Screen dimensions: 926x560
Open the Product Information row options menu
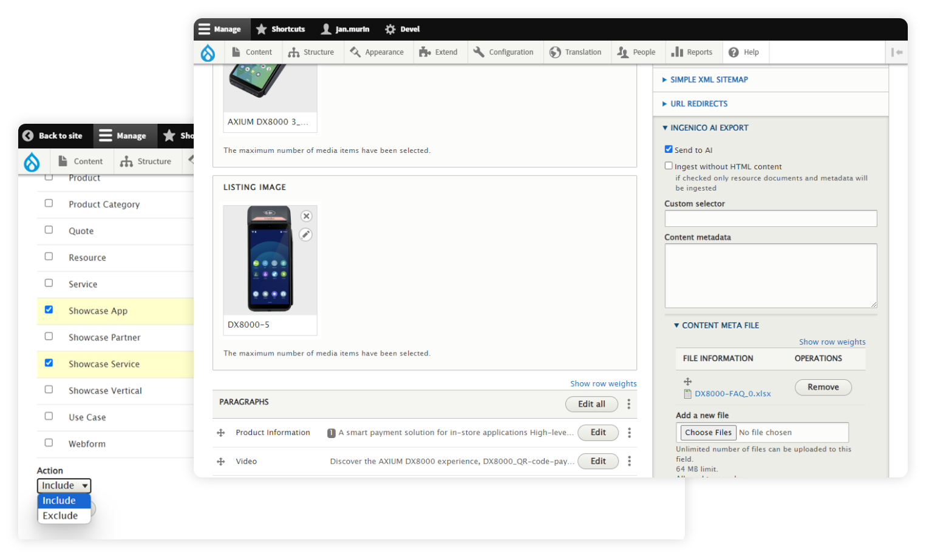629,433
